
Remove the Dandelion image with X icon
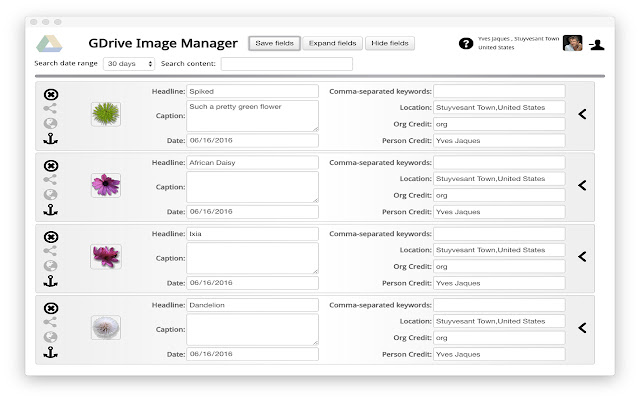[x=51, y=308]
